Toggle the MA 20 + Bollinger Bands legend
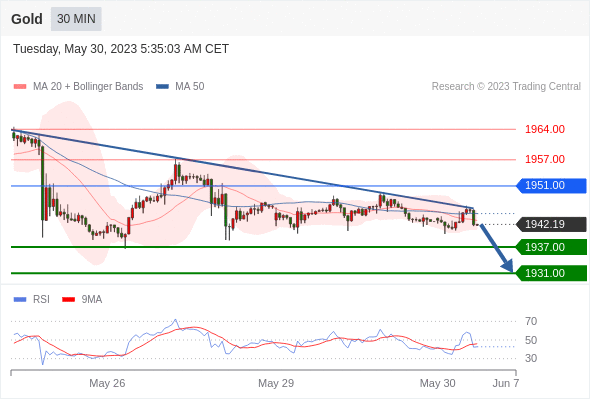590x400 pixels. click(x=79, y=87)
